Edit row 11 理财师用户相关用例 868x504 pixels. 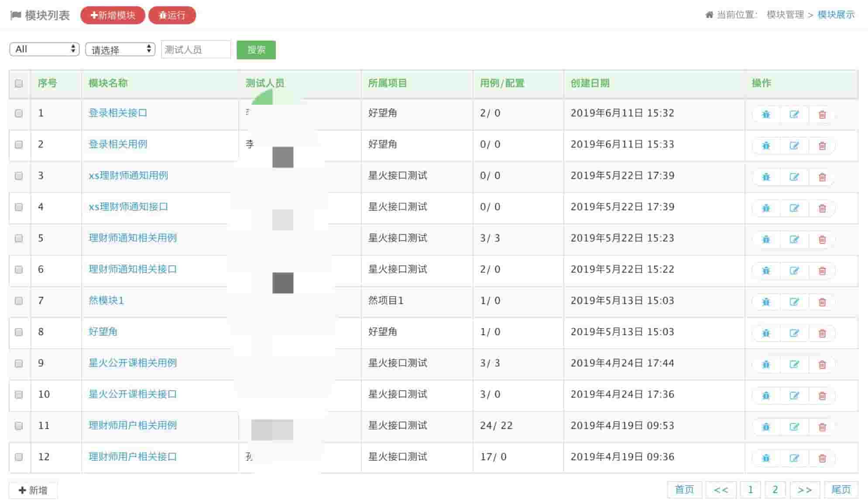(x=794, y=427)
